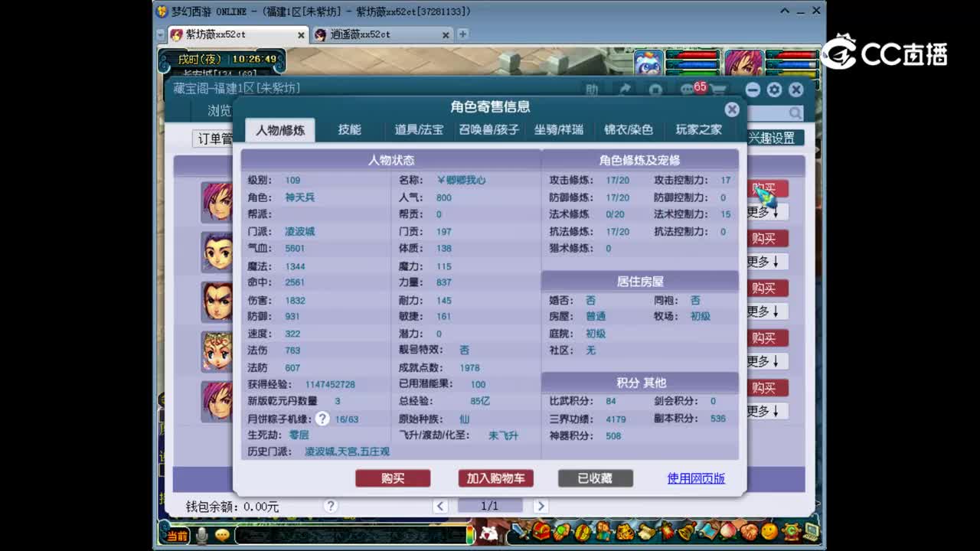This screenshot has width=980, height=551.
Task: Click the 戌时(夜) 10:26:49 clock display
Action: tap(222, 59)
